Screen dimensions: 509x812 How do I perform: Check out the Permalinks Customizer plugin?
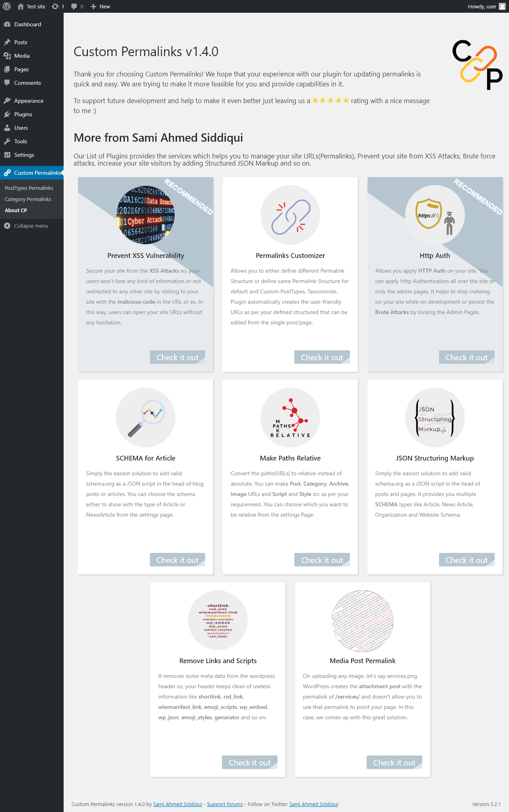pyautogui.click(x=322, y=357)
